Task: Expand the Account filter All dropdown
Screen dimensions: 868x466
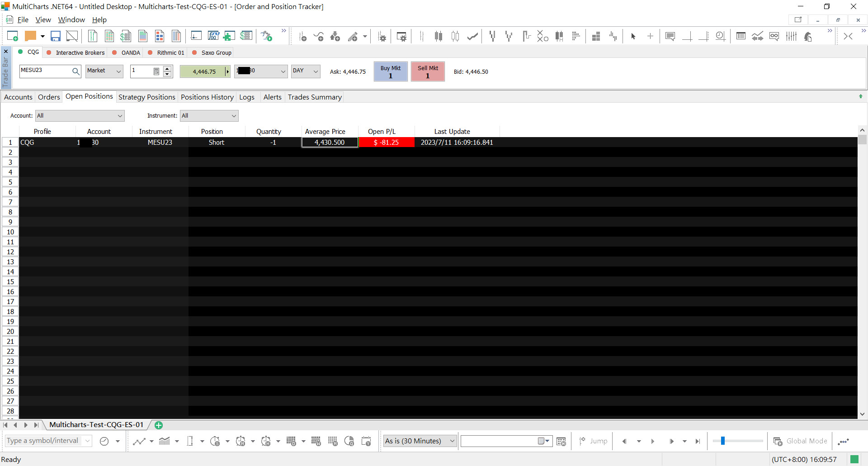Action: click(80, 116)
